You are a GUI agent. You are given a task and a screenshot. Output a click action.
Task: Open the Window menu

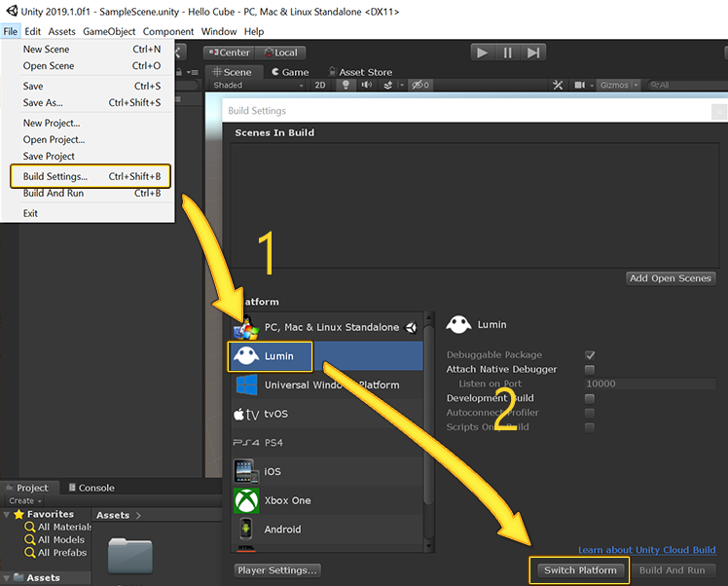click(x=219, y=31)
